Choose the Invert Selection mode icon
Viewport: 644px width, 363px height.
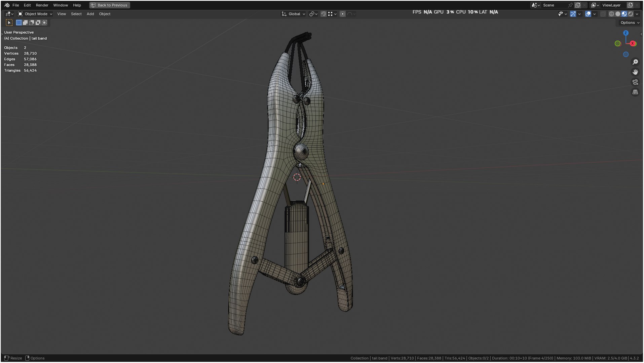click(38, 23)
